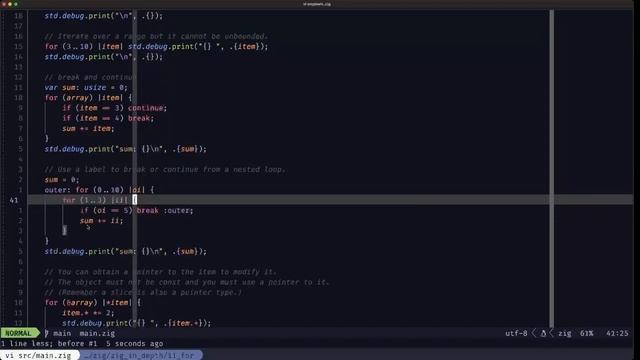Click the 'for (&array) |*item| {' line
640x360 pixels.
[93, 302]
